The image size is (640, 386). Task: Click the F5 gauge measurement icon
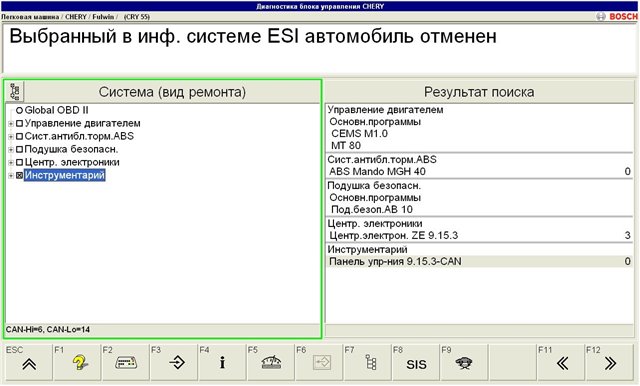pos(271,362)
